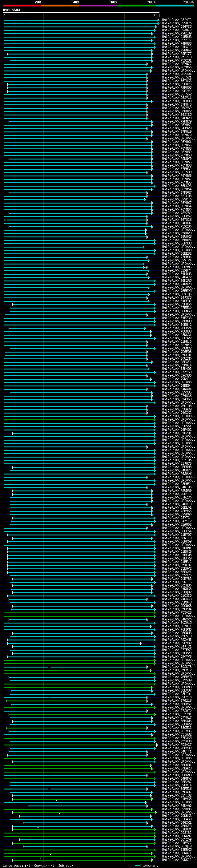
Task: Select the UniRef100_C6ZQL9 label
Action: (x=177, y=846)
